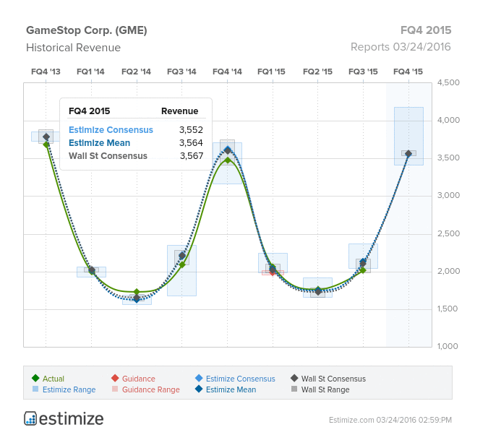Click the FQ3 '14 green Actual data point
This screenshot has height=448, width=488.
pos(182,264)
